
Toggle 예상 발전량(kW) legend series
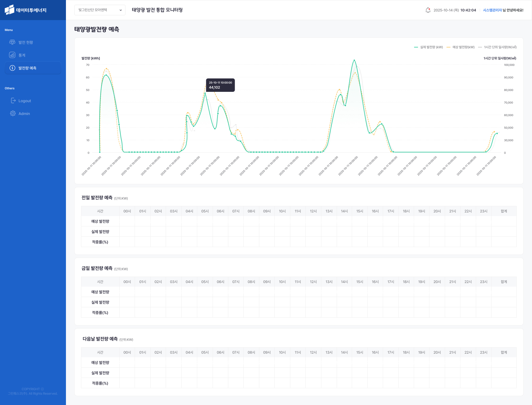pos(461,47)
